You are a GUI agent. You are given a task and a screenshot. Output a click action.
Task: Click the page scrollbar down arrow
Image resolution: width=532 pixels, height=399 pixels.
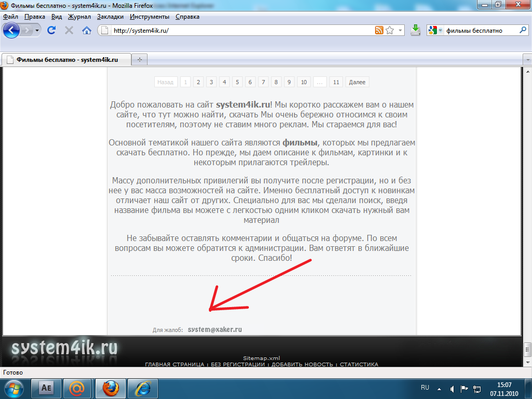pos(528,363)
